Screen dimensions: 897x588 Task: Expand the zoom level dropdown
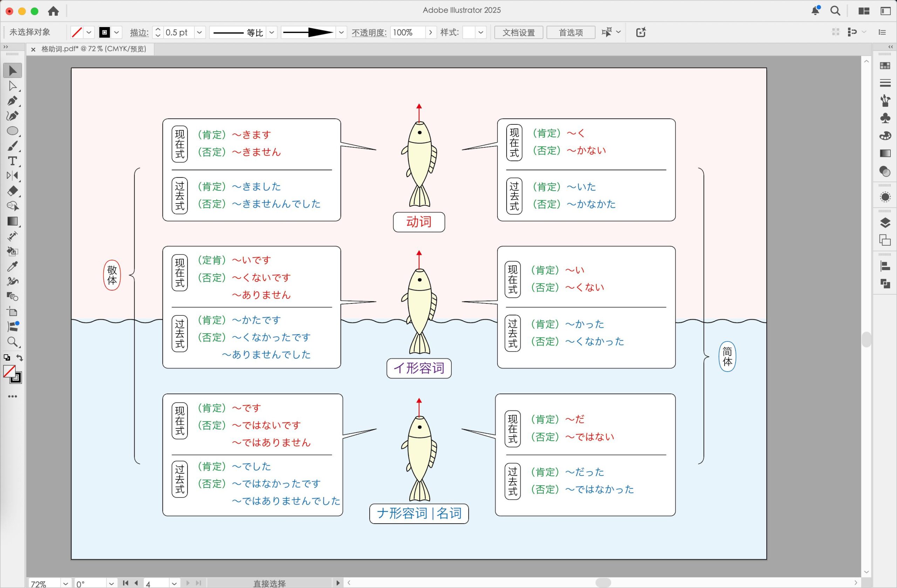point(65,583)
